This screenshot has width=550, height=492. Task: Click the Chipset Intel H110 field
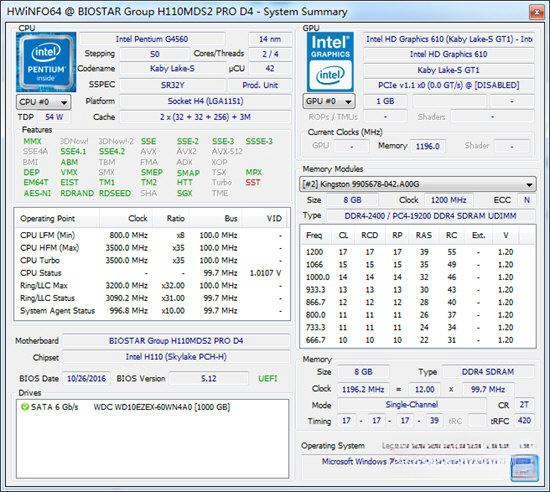[x=176, y=357]
